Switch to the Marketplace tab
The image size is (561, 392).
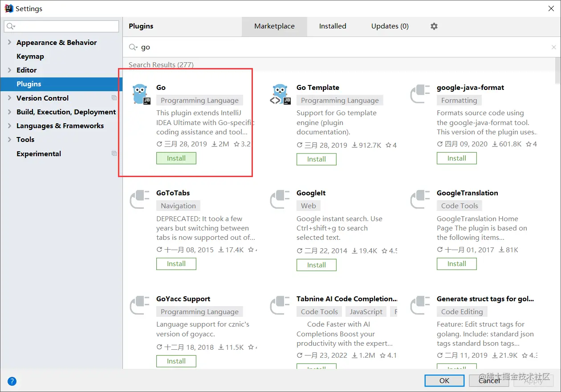click(274, 26)
